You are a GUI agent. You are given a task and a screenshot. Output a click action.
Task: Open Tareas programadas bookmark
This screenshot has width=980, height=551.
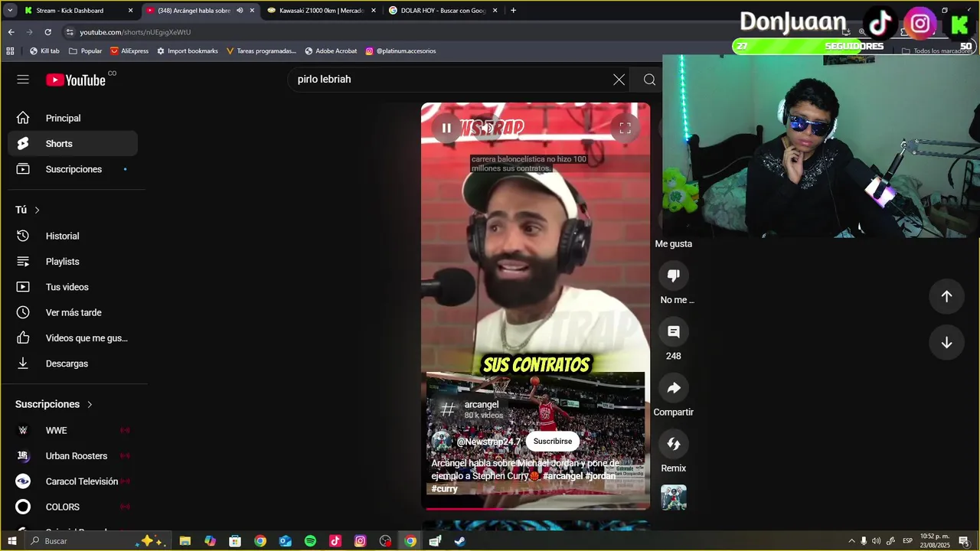tap(261, 51)
